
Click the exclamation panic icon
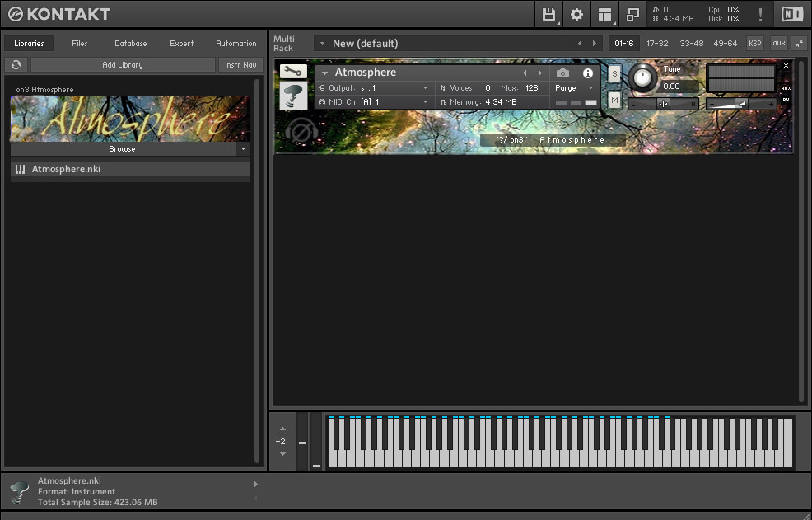pyautogui.click(x=760, y=14)
